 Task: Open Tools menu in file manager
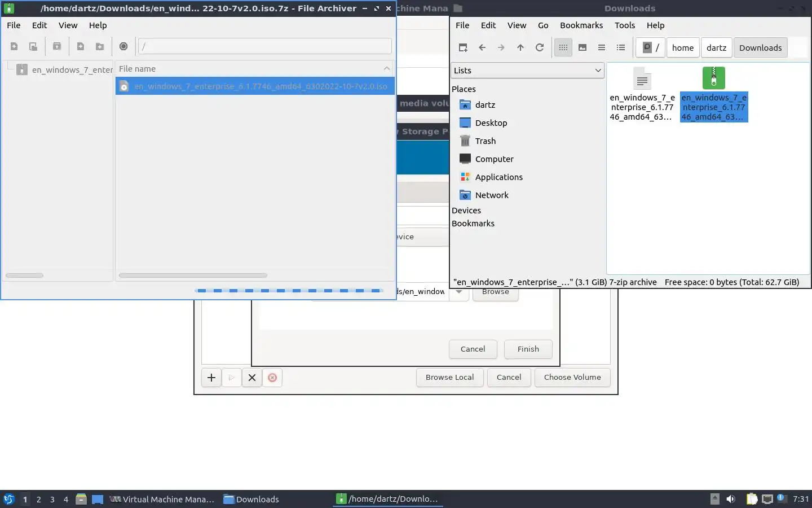[625, 25]
